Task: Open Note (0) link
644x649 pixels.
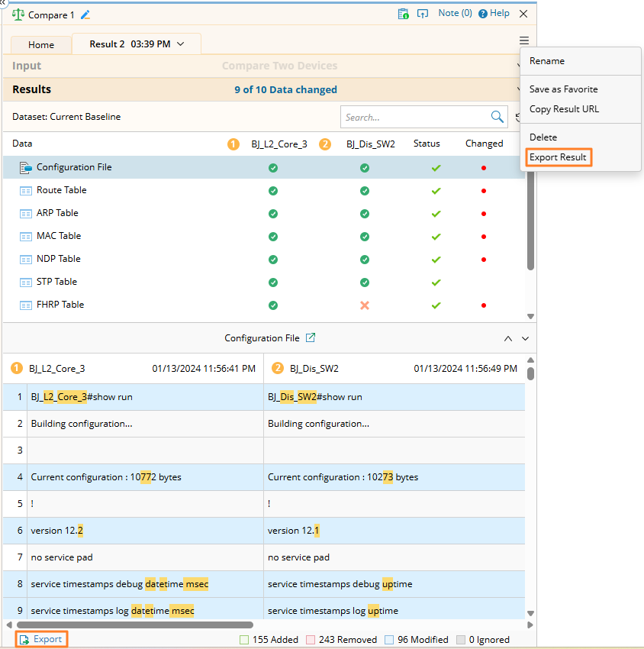Action: (455, 14)
